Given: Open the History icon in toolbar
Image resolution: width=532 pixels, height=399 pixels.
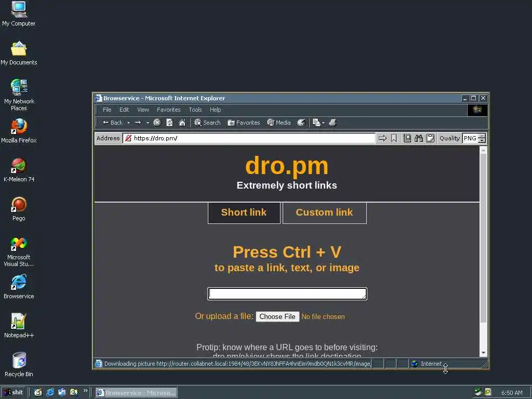Looking at the screenshot, I should coord(301,123).
